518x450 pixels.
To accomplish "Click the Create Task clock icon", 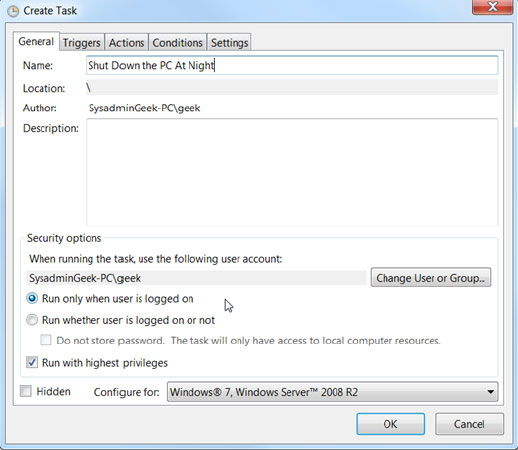I will click(x=13, y=11).
